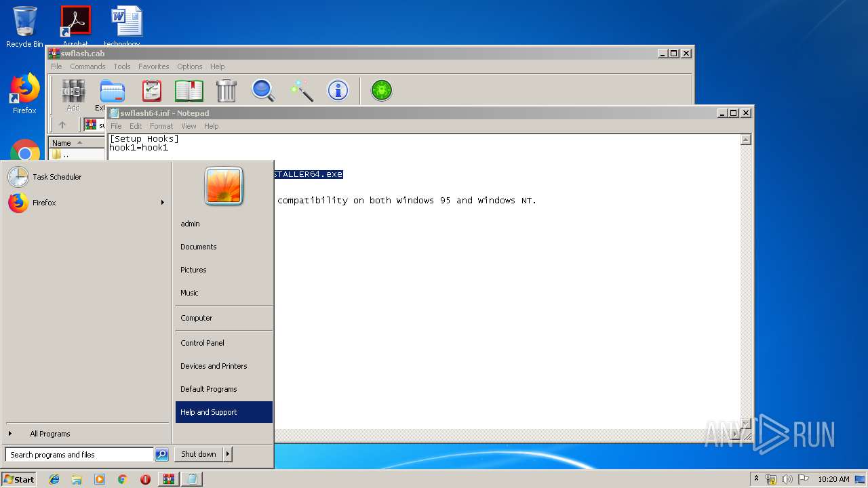Click the network tray icon
The width and height of the screenshot is (868, 488).
771,479
